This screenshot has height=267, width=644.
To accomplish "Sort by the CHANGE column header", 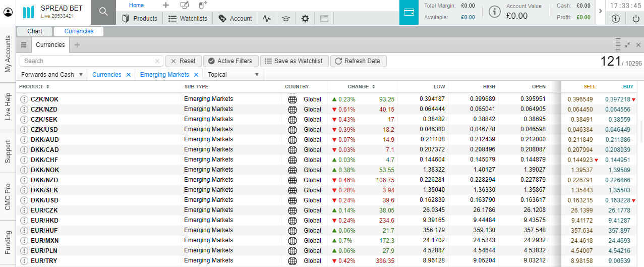I will (x=362, y=87).
